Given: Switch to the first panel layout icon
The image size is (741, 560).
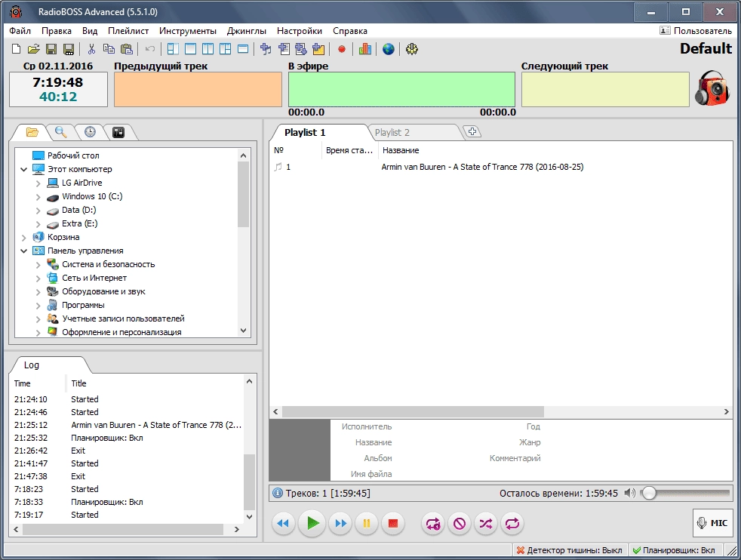Looking at the screenshot, I should point(173,49).
